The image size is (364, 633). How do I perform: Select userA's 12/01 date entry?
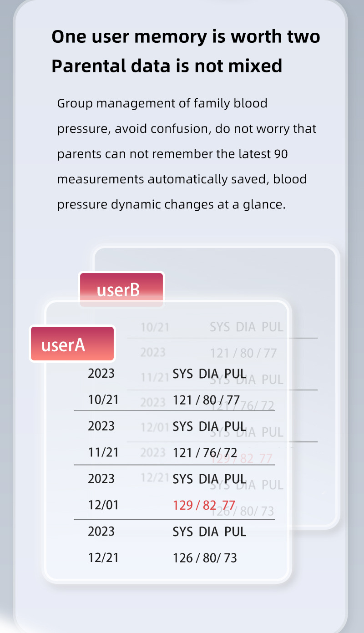[x=103, y=505]
